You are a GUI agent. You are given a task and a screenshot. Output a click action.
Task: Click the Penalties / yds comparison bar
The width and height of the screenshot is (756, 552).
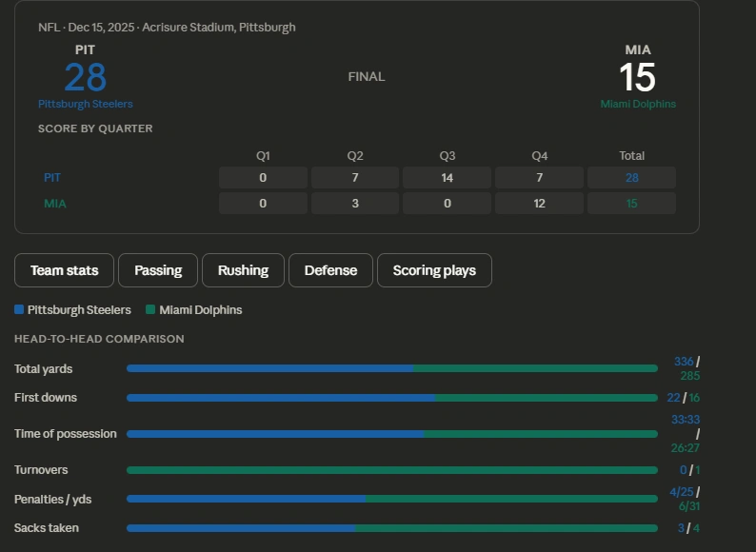pos(392,499)
